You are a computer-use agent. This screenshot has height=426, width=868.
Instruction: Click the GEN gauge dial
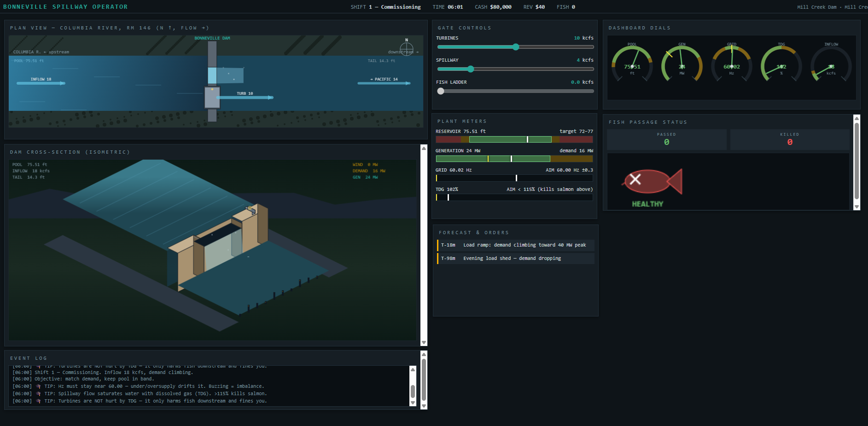[x=682, y=63]
